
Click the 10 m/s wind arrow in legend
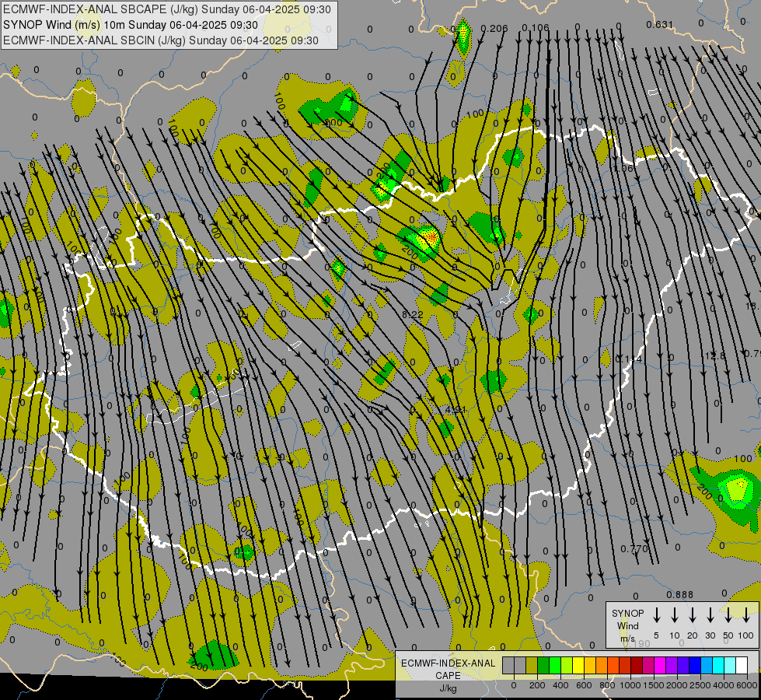coord(675,615)
